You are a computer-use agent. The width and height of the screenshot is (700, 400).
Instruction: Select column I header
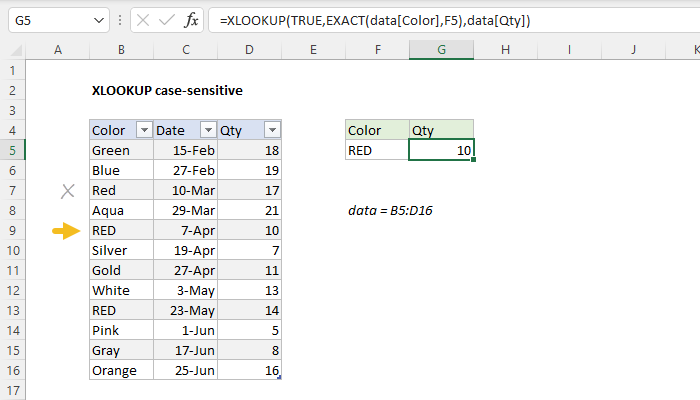[x=569, y=50]
